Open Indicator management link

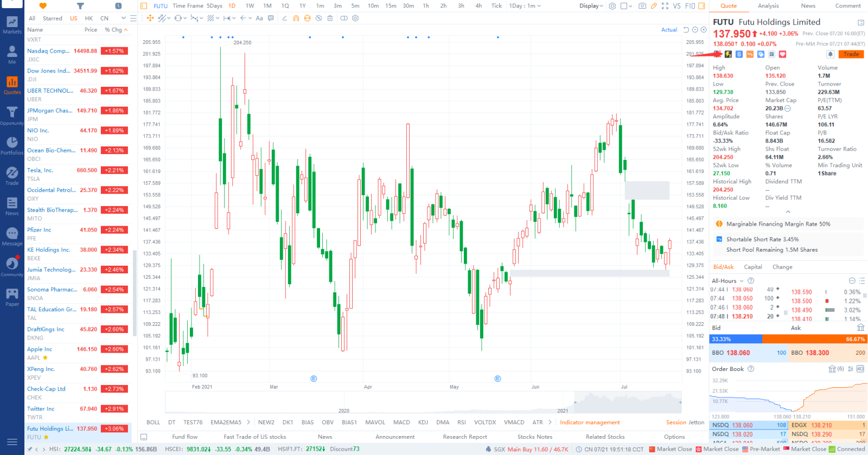coord(590,422)
